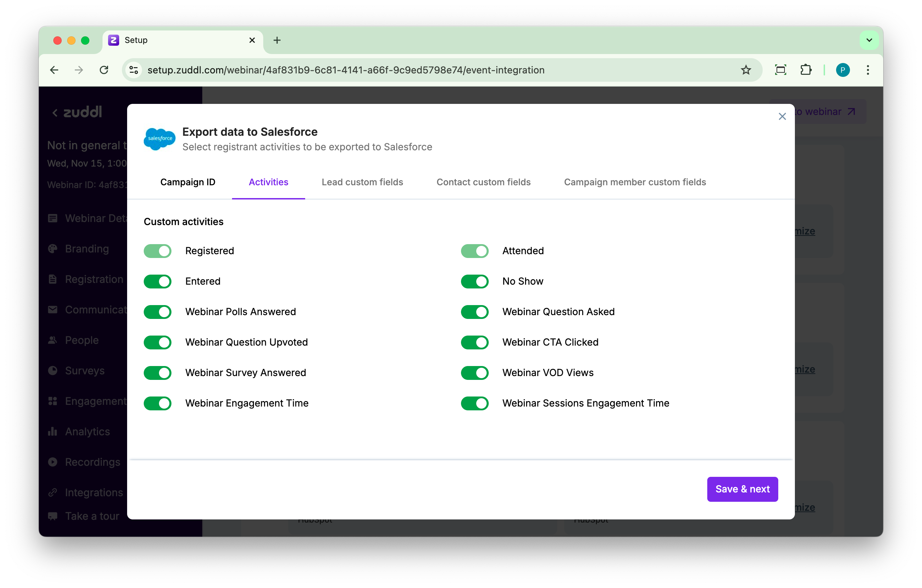
Task: Click the profile avatar P icon
Action: tap(842, 70)
